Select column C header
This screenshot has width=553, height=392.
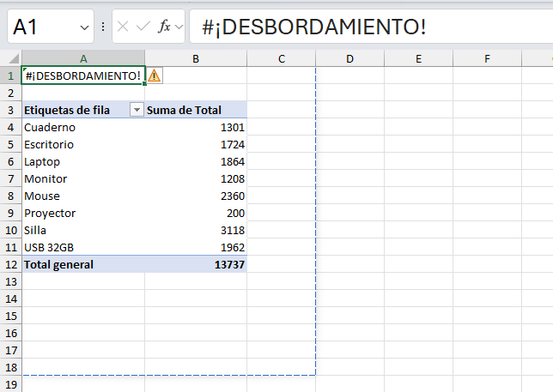282,58
